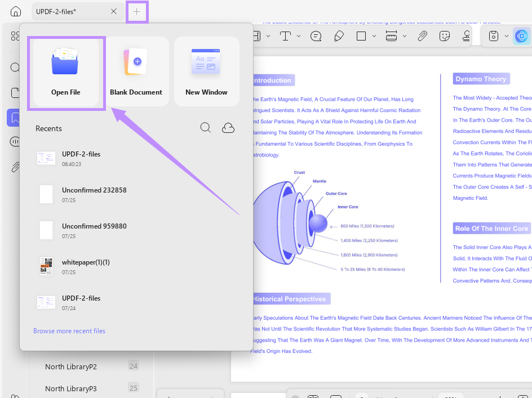Search the recent files list
This screenshot has width=532, height=398.
(205, 128)
